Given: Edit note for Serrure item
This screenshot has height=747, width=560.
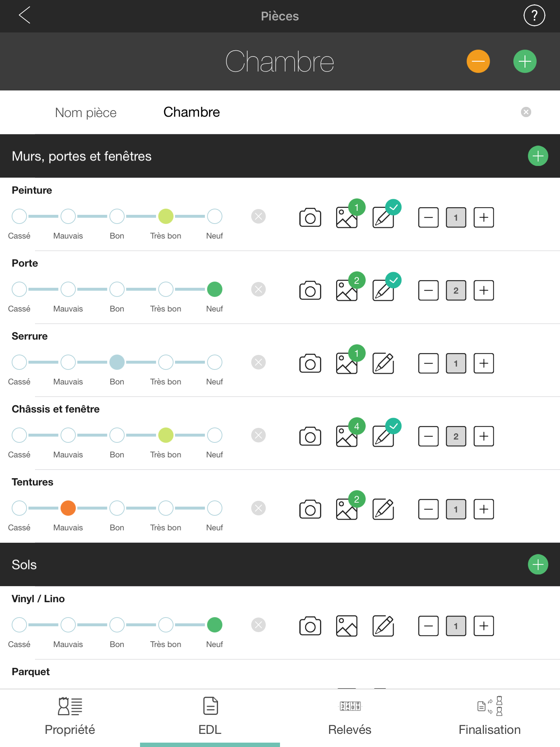Looking at the screenshot, I should click(383, 363).
